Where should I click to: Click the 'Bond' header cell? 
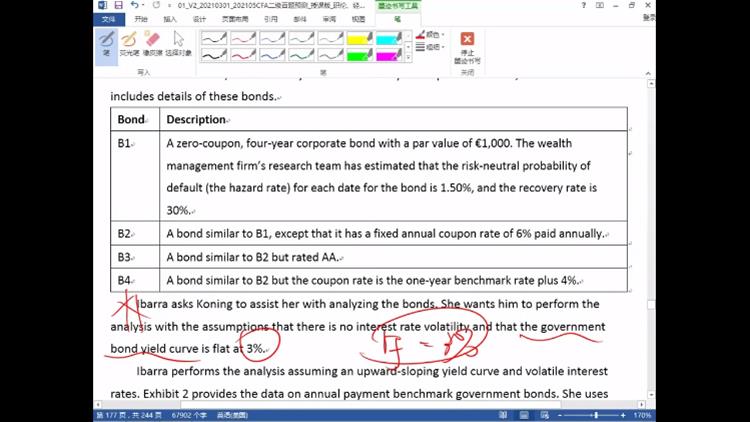(135, 119)
